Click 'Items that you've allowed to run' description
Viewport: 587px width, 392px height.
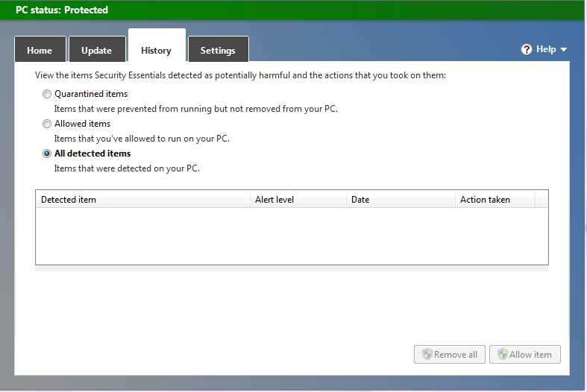(x=142, y=139)
